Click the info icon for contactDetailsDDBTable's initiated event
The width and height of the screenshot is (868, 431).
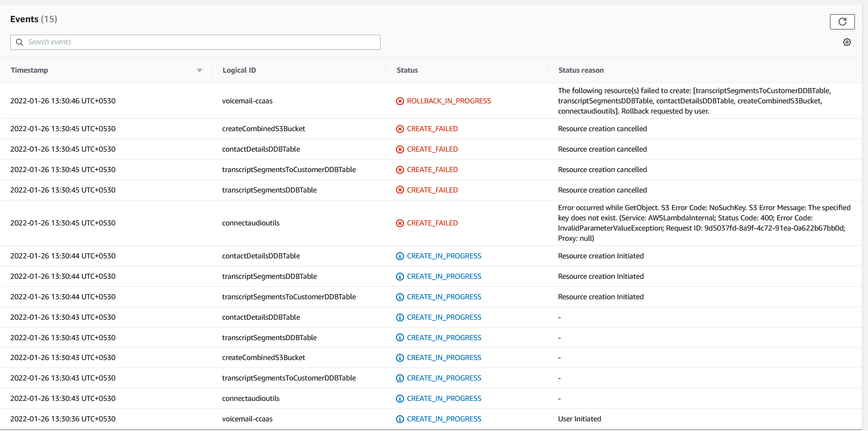click(399, 256)
